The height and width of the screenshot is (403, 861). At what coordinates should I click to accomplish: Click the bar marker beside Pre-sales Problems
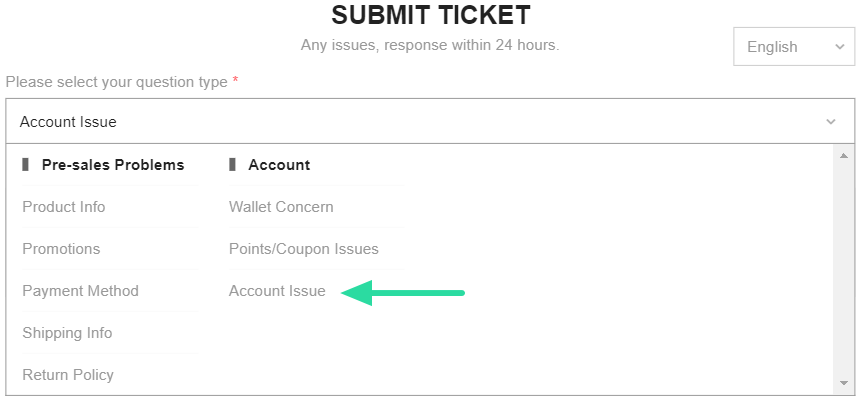click(26, 165)
